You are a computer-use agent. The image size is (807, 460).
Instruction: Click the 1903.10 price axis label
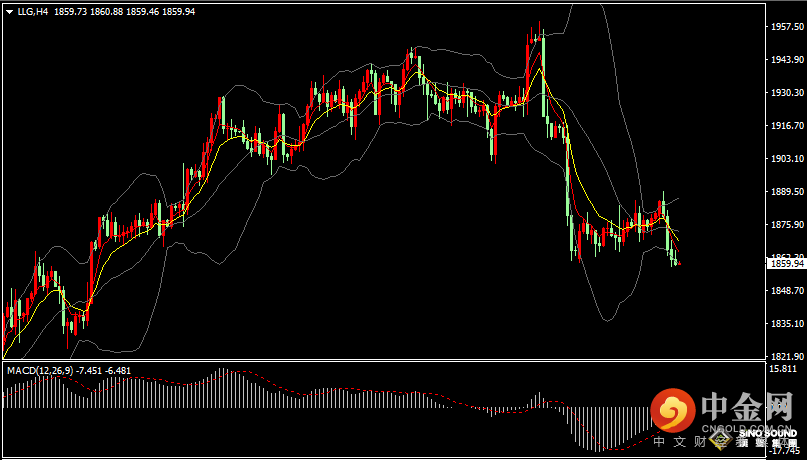tap(786, 159)
